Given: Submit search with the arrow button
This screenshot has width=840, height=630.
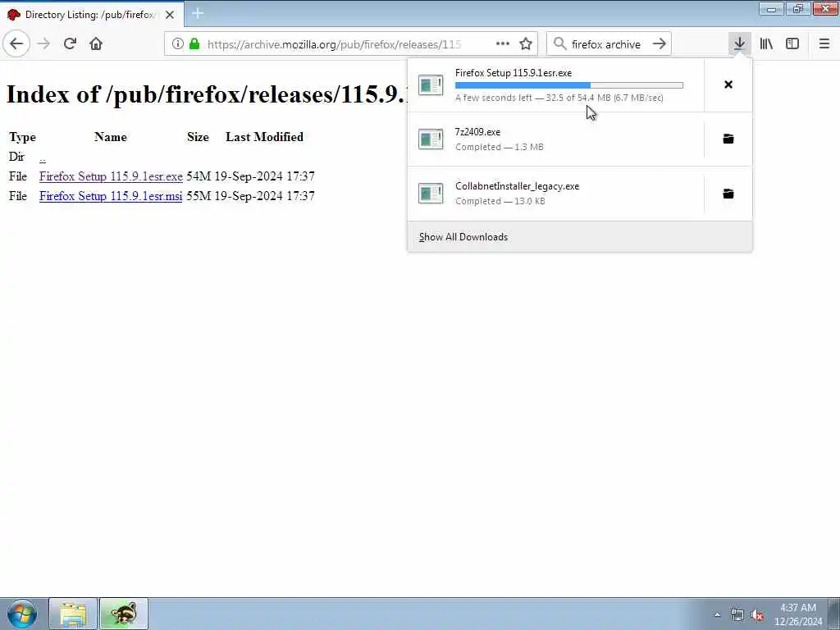Looking at the screenshot, I should click(660, 44).
